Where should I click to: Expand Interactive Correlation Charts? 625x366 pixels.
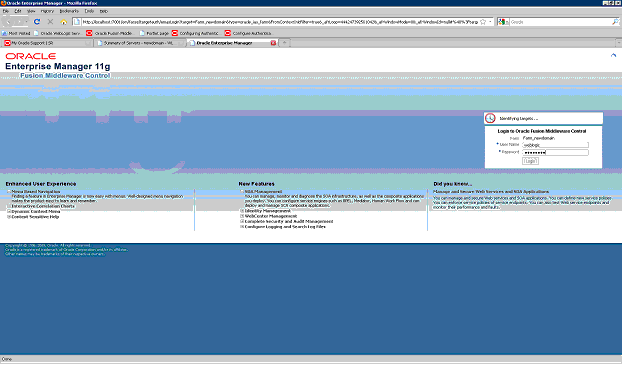[9, 207]
